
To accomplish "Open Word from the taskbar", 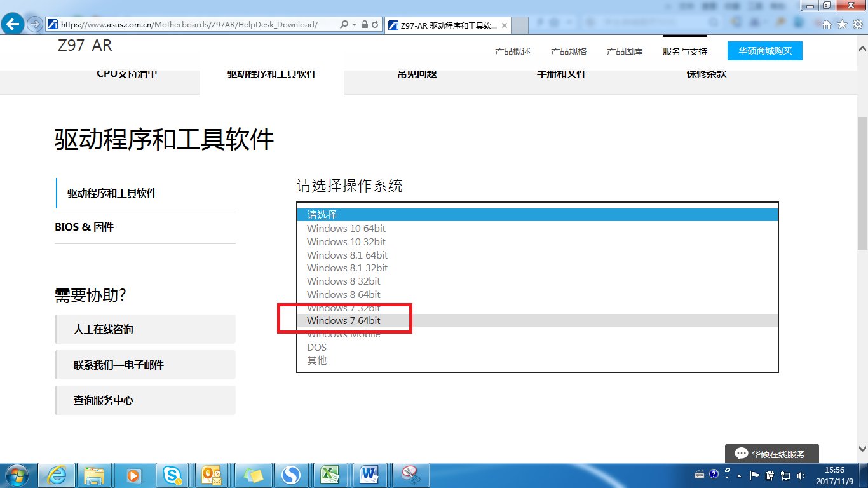I will click(x=369, y=475).
